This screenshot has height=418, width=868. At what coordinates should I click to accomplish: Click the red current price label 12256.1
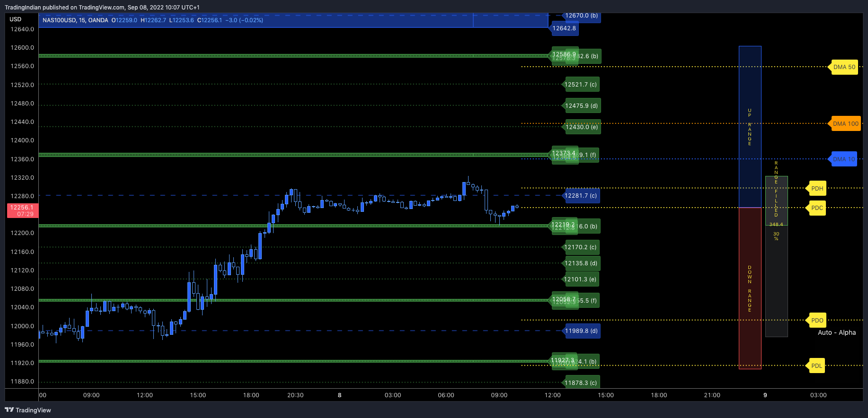point(22,211)
